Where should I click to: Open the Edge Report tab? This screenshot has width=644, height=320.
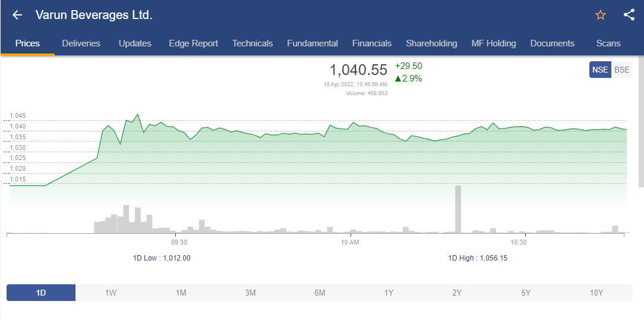[194, 43]
